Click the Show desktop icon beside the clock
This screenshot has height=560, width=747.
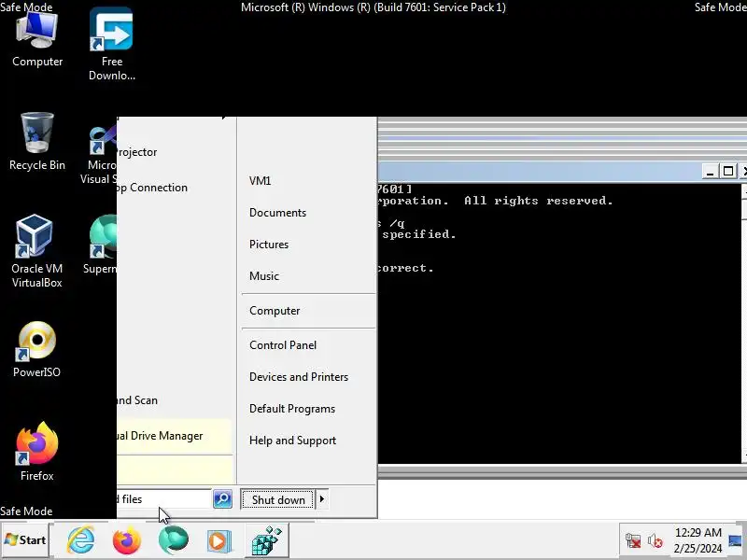[x=736, y=541]
